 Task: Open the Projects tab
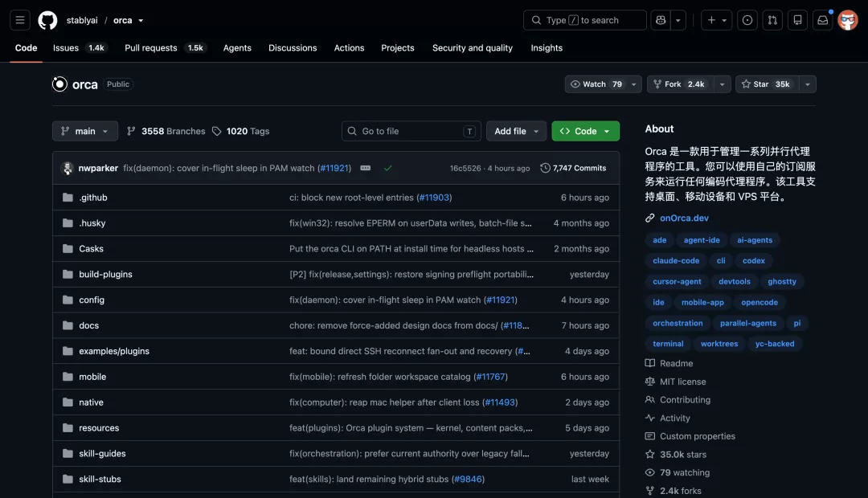point(398,48)
